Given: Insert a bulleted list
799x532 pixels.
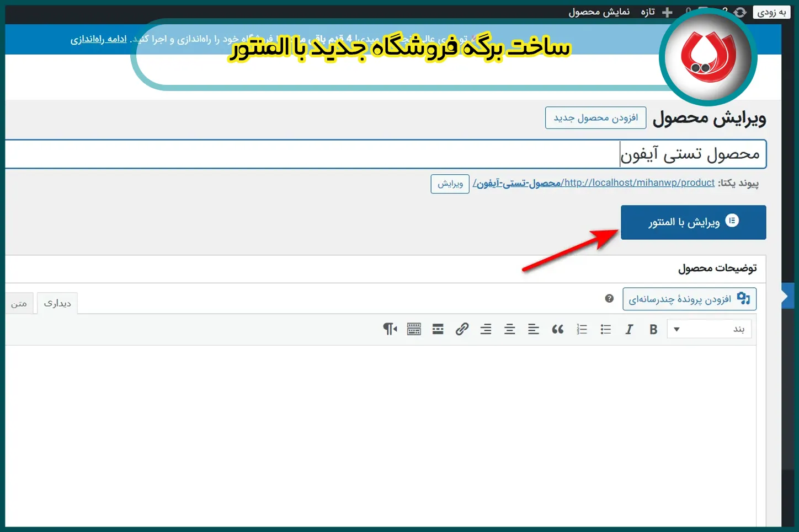Looking at the screenshot, I should click(x=605, y=329).
